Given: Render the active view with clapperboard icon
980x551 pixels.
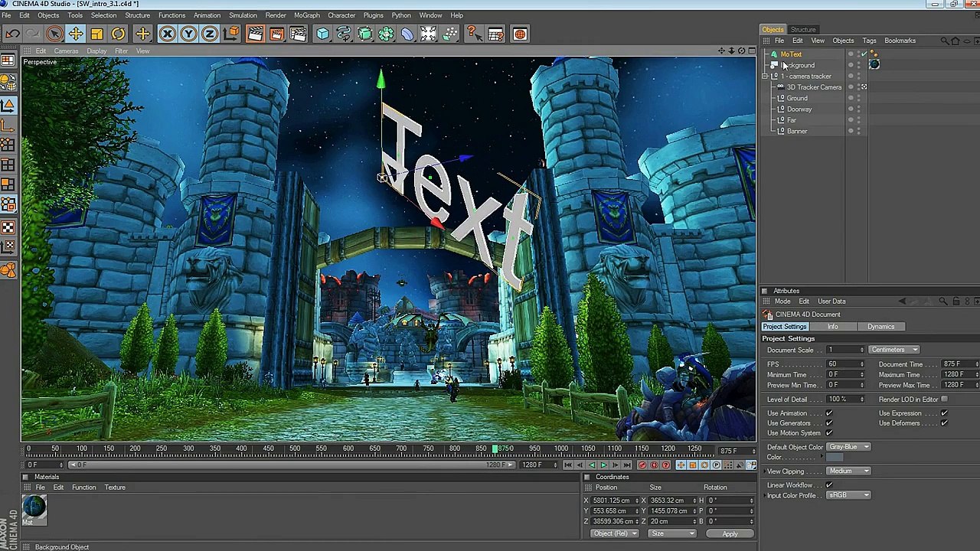Looking at the screenshot, I should (x=255, y=34).
